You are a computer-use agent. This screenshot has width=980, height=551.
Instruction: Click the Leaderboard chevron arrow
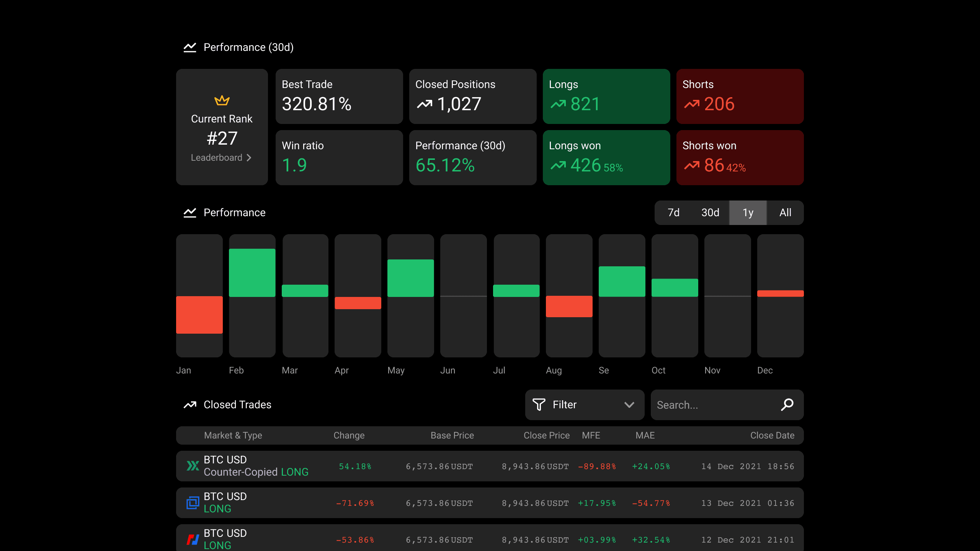[249, 158]
